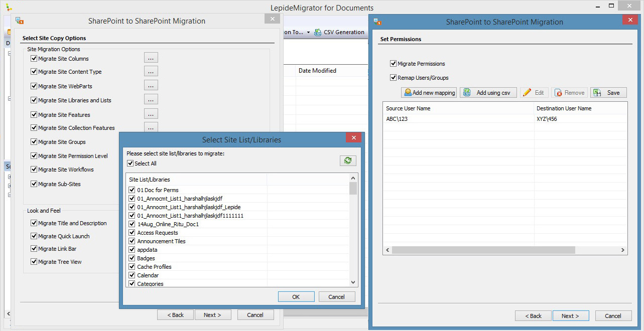Viewport: 644px width, 331px height.
Task: Click Cancel in Select Site Copy Options window
Action: [255, 315]
